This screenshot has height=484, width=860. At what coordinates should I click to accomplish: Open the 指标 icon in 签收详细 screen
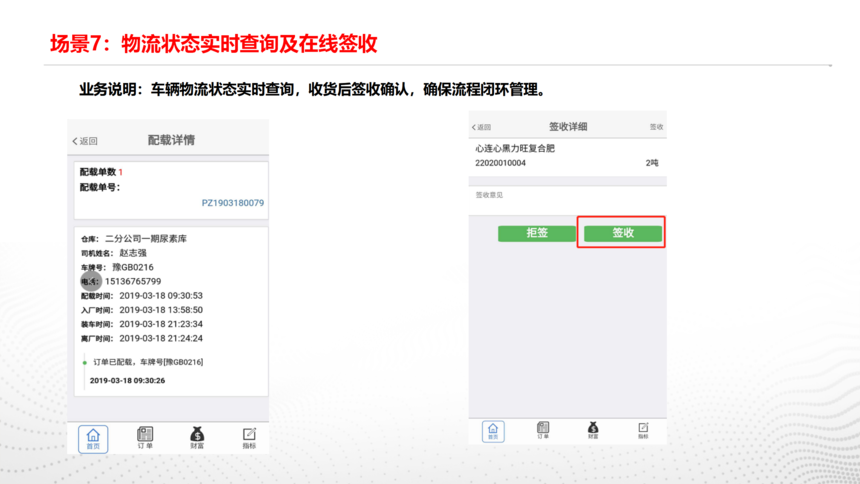[x=643, y=430]
